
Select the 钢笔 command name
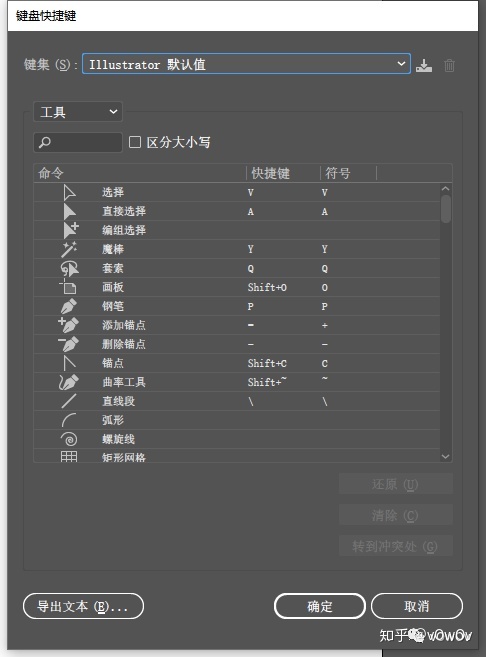(x=113, y=306)
